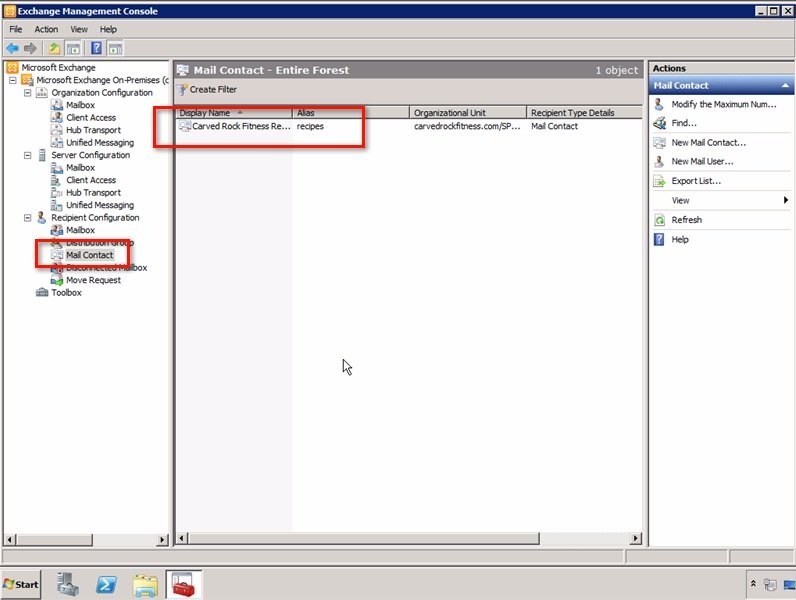Select the Recipient Configuration tree item

tap(95, 218)
